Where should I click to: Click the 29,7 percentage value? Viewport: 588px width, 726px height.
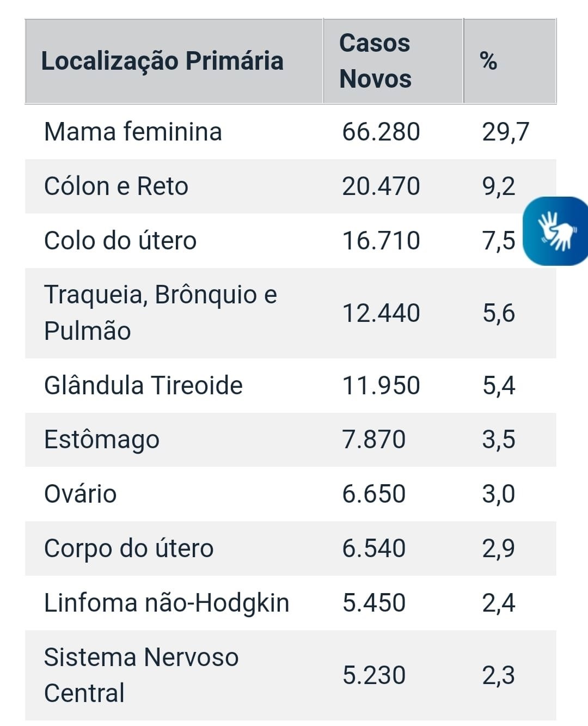[505, 132]
